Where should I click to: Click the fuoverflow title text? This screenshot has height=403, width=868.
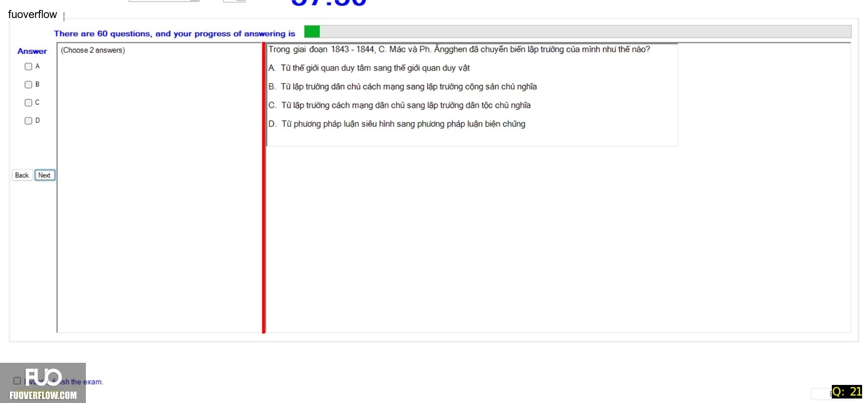[33, 14]
